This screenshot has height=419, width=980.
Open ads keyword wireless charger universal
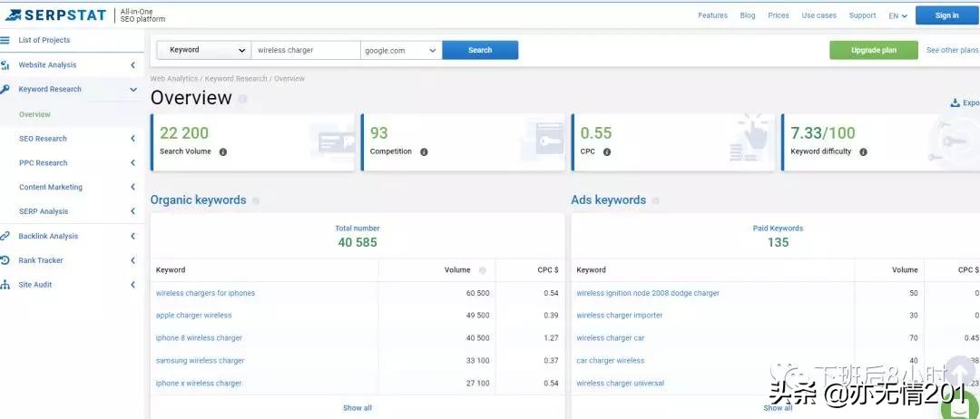tap(620, 384)
